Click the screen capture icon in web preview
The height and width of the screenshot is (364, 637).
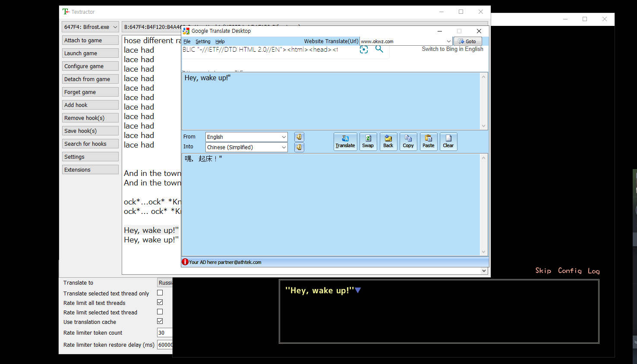(x=364, y=50)
